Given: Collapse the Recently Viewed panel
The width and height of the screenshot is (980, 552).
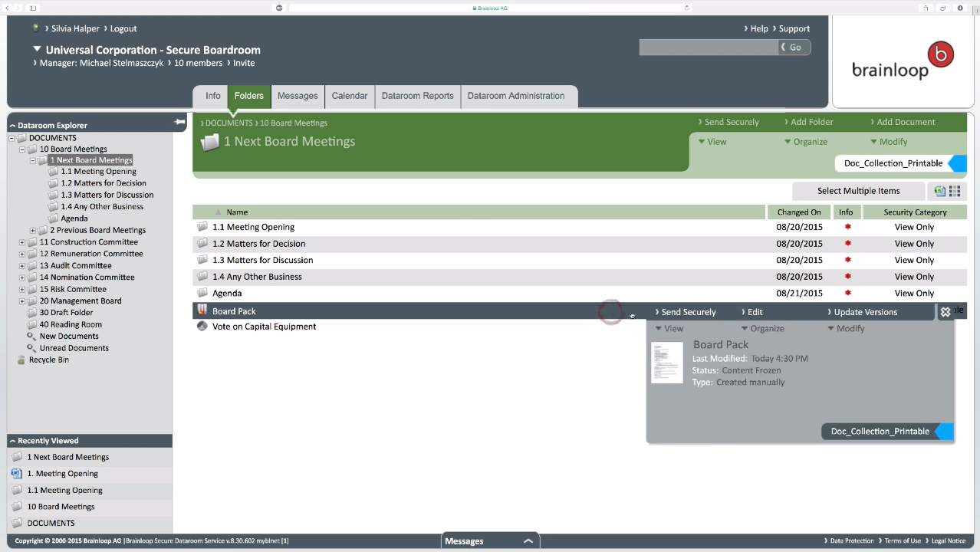Looking at the screenshot, I should click(x=12, y=441).
